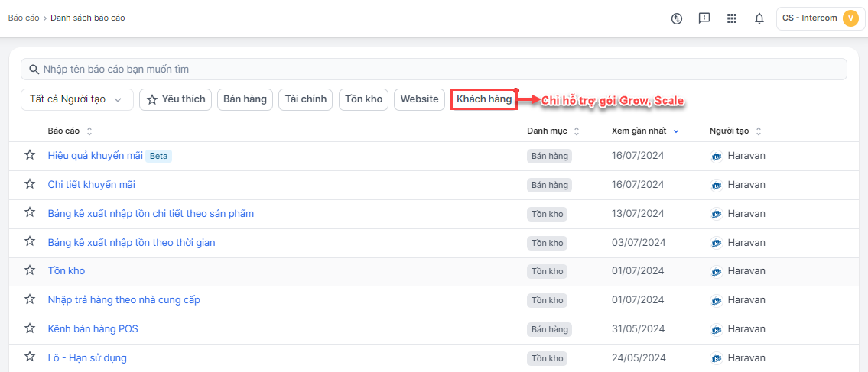Open Lô - Hạn sử dụng report
This screenshot has width=868, height=372.
click(87, 357)
